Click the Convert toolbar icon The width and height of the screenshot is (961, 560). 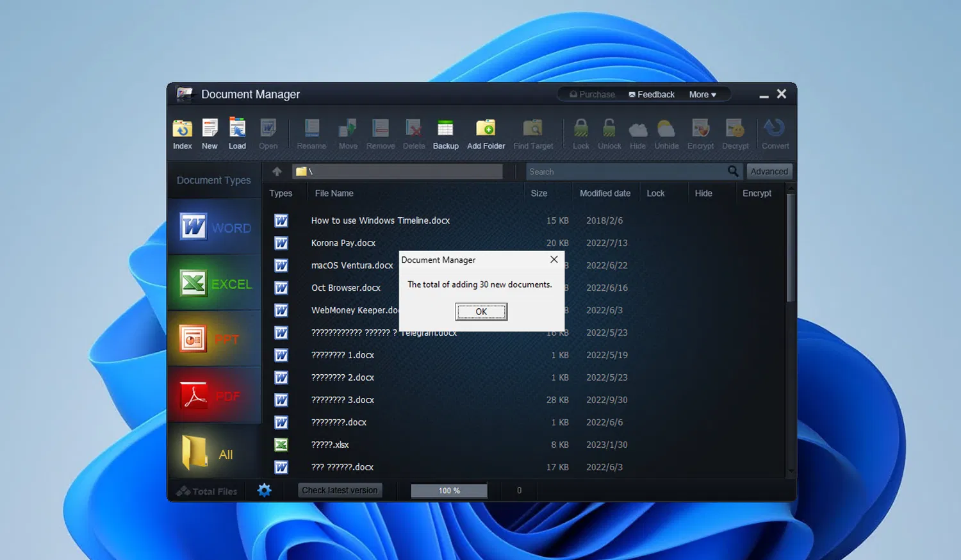(x=775, y=129)
